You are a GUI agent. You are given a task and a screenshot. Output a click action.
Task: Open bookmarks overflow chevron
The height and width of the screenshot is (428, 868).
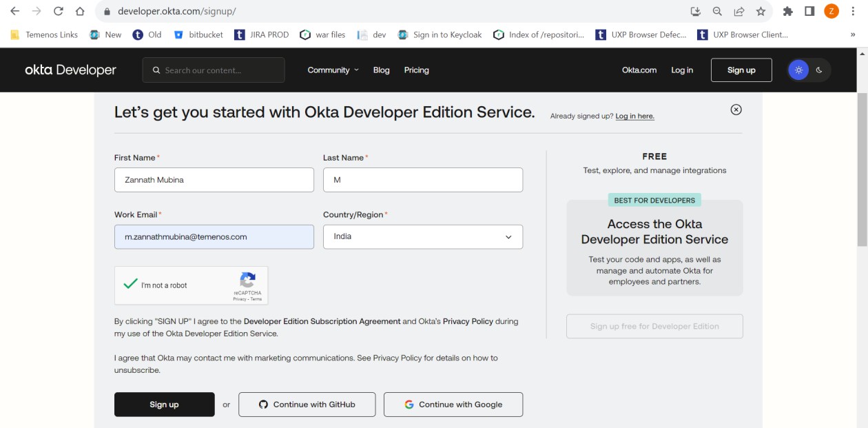pos(853,34)
